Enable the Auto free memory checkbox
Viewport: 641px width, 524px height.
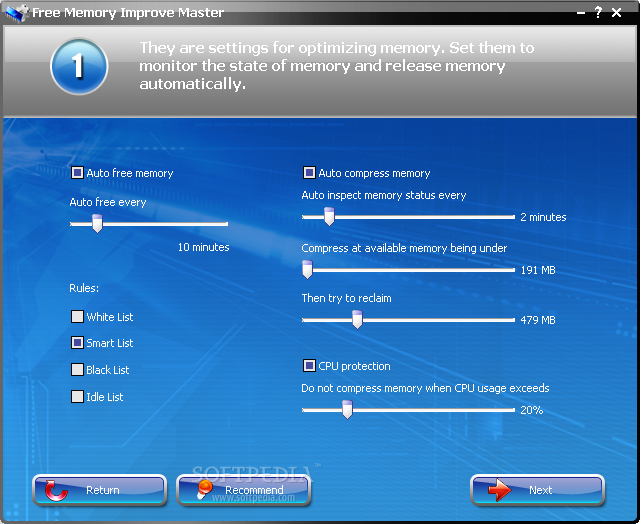(77, 173)
